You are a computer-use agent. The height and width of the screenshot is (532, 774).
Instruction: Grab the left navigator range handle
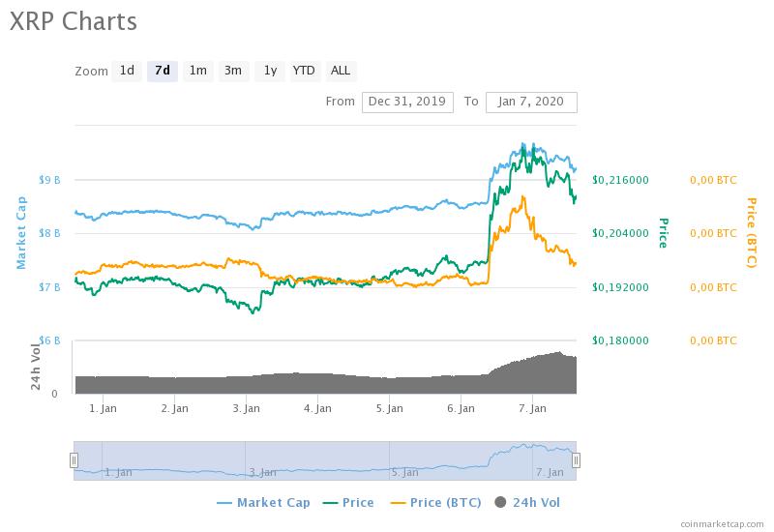click(x=74, y=460)
